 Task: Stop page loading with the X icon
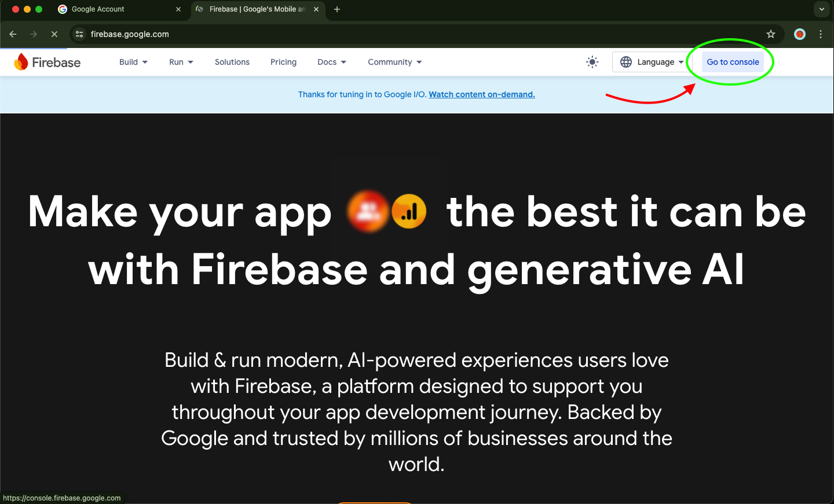tap(54, 34)
